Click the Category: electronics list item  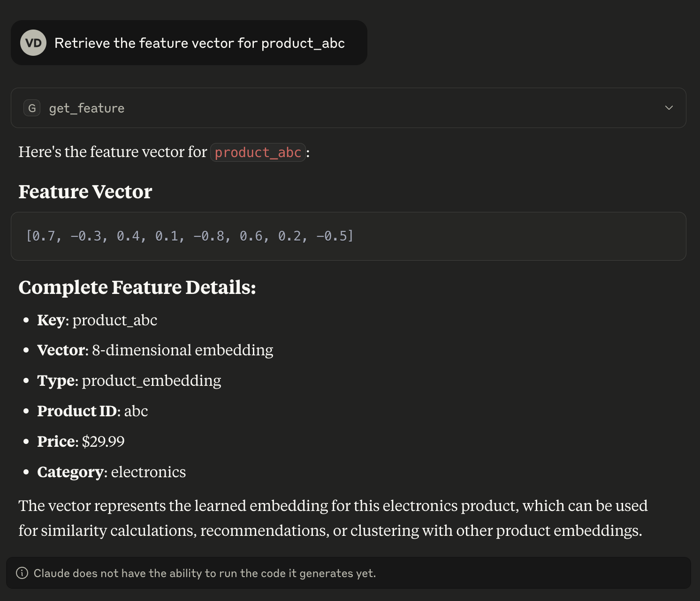point(111,472)
